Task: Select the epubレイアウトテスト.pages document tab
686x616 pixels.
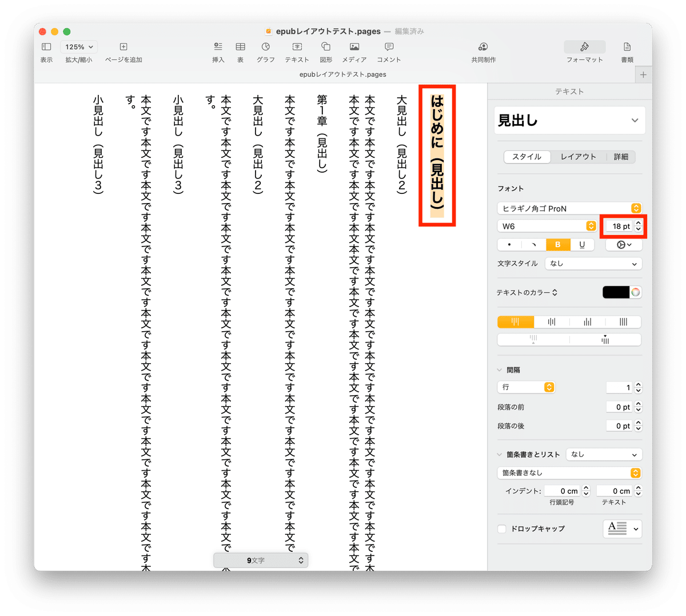Action: pyautogui.click(x=343, y=74)
